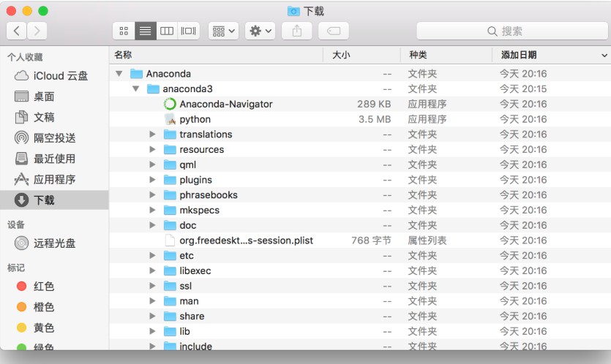
Task: Expand the translations folder
Action: (152, 134)
